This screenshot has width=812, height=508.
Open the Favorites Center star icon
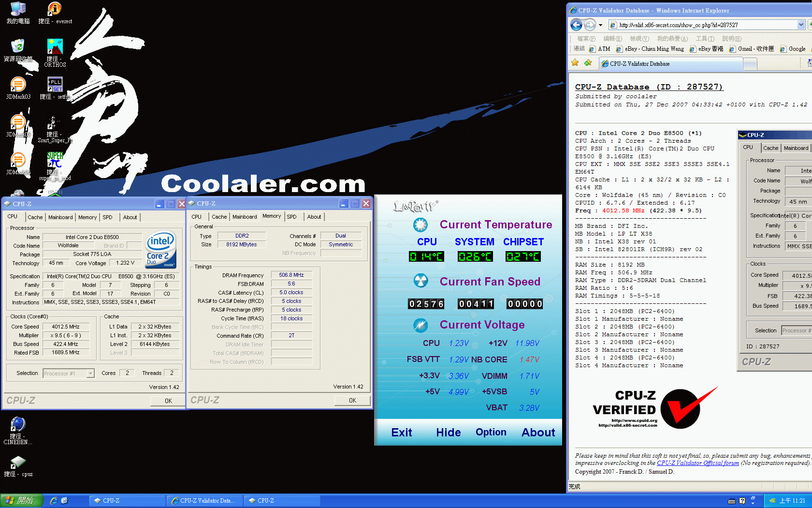point(575,63)
